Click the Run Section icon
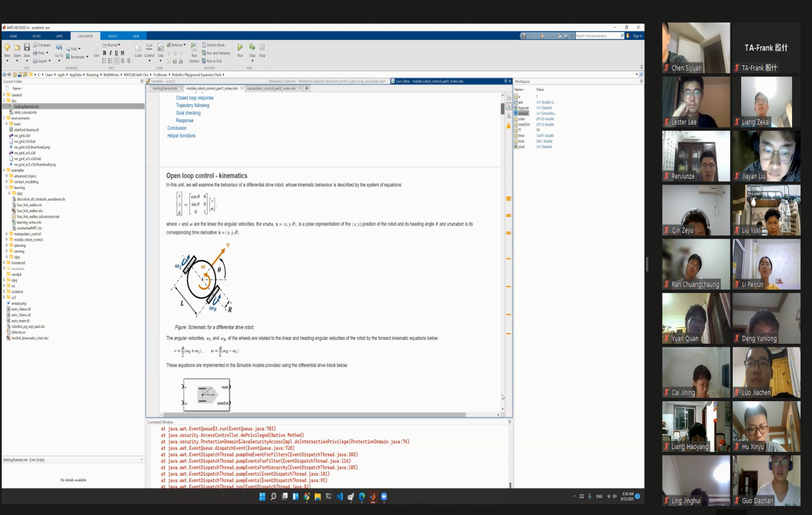This screenshot has height=515, width=812. (194, 48)
